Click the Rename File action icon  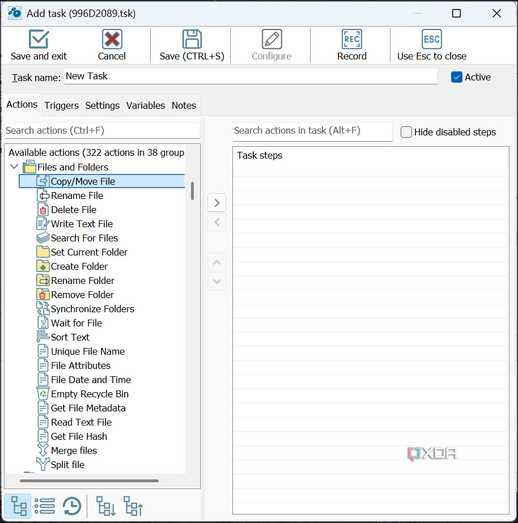pyautogui.click(x=43, y=195)
